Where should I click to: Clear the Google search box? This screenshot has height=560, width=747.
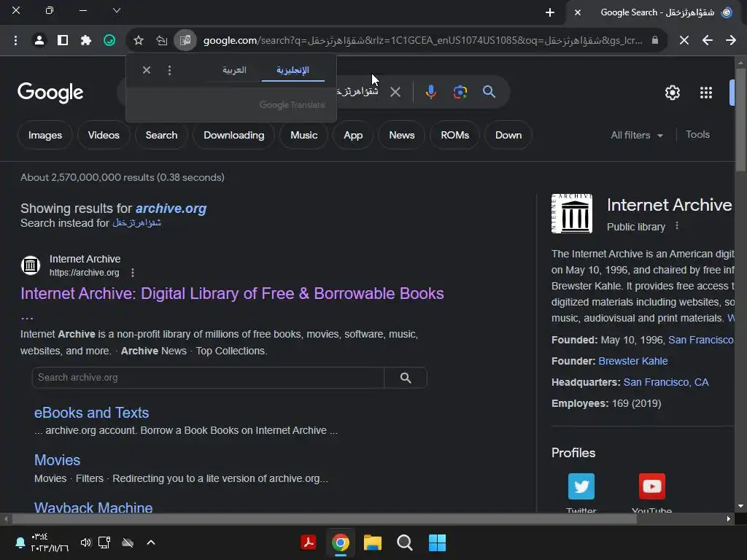pyautogui.click(x=395, y=92)
